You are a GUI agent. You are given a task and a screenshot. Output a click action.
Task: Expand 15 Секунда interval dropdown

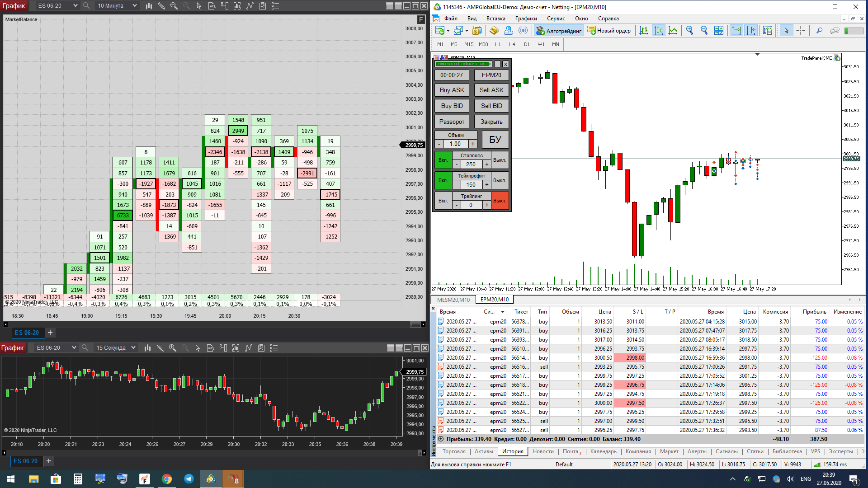click(x=133, y=347)
